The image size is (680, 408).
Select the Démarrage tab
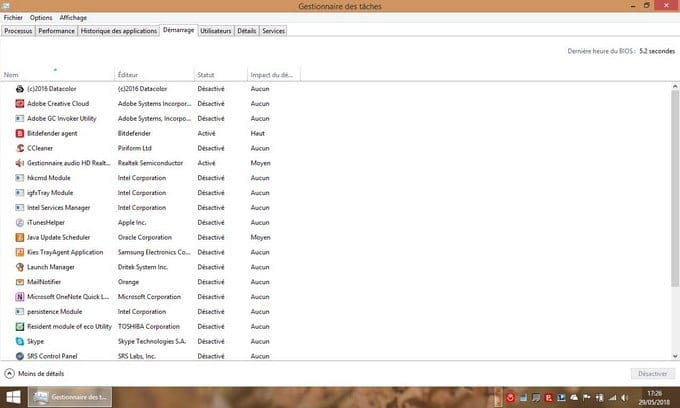pos(179,30)
